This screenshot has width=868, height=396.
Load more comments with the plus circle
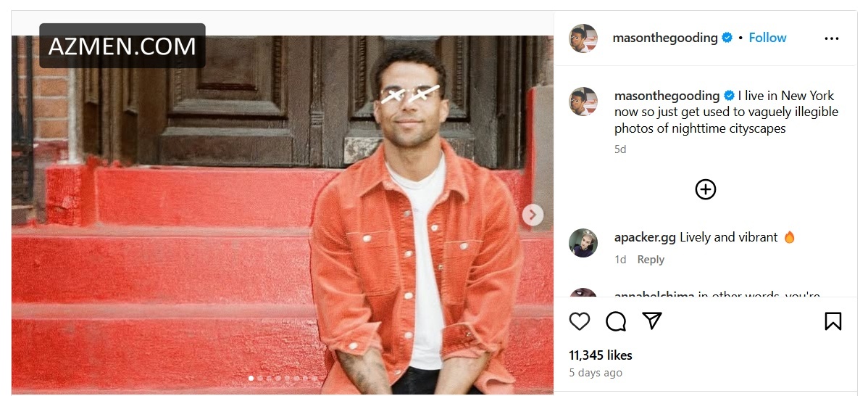[705, 189]
